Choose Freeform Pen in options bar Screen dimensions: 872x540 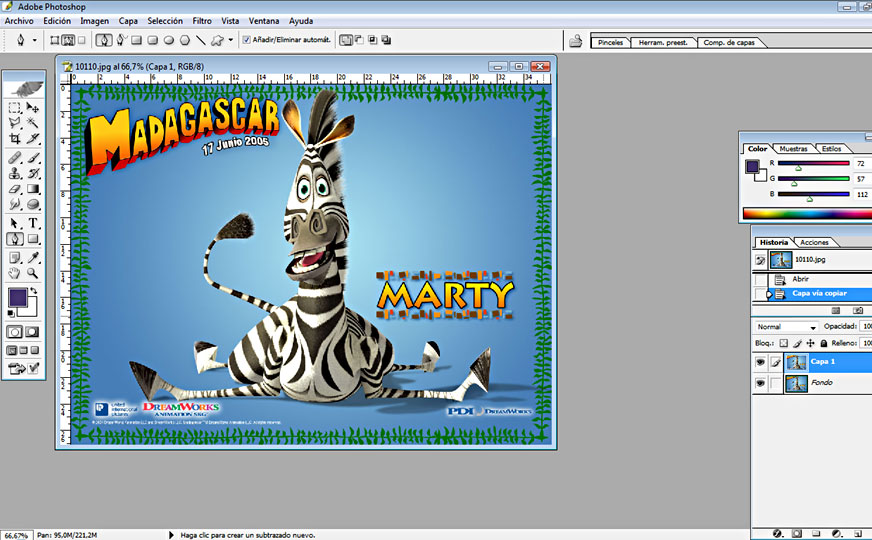121,40
